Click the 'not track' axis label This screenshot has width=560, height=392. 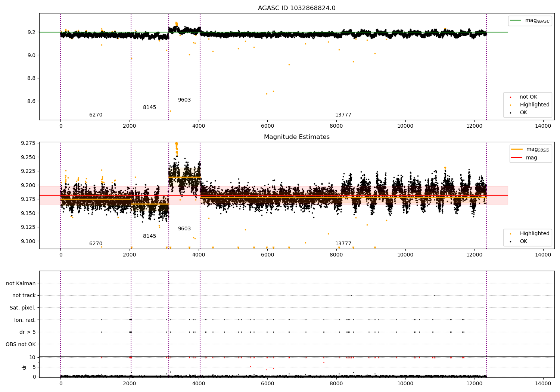coord(24,296)
